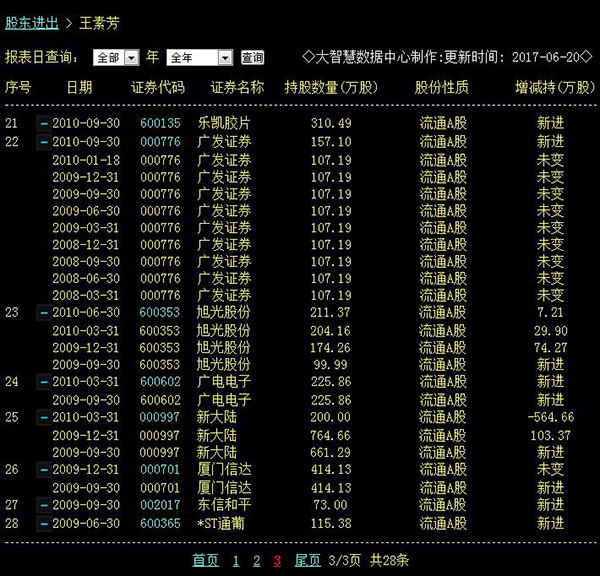Screen dimensions: 600x576
Task: Open stock code 000701 link in row 26
Action: click(160, 469)
